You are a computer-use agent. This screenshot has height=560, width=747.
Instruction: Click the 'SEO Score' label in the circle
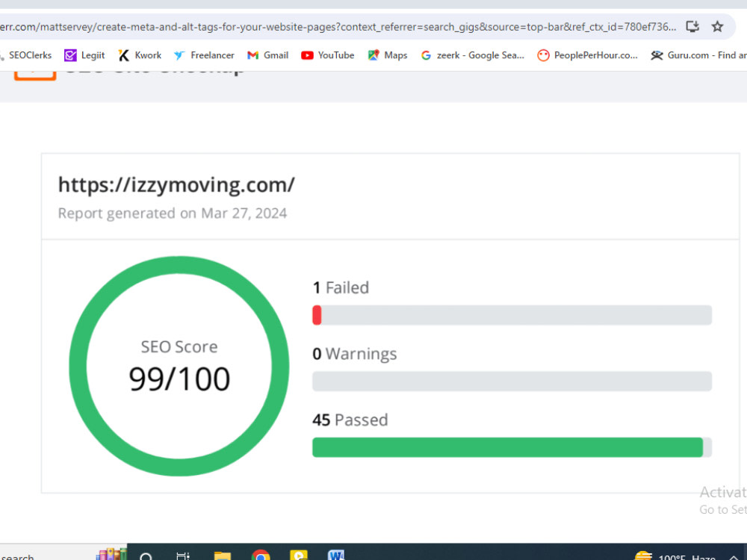[179, 346]
